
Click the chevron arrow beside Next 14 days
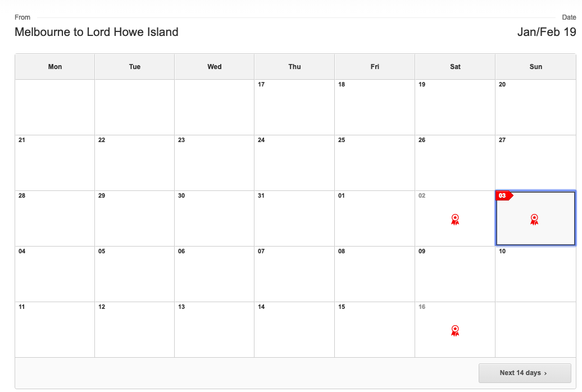pyautogui.click(x=545, y=373)
